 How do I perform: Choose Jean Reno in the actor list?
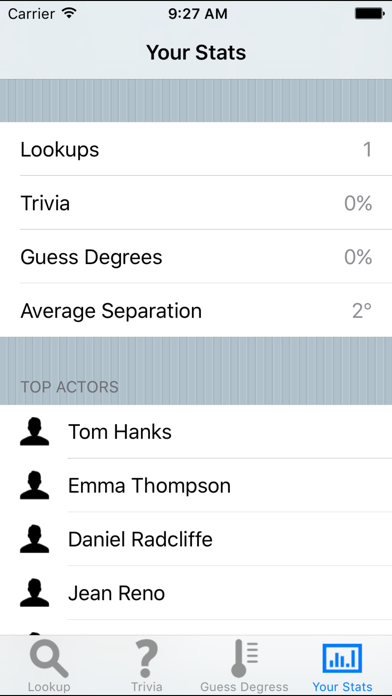[x=196, y=593]
